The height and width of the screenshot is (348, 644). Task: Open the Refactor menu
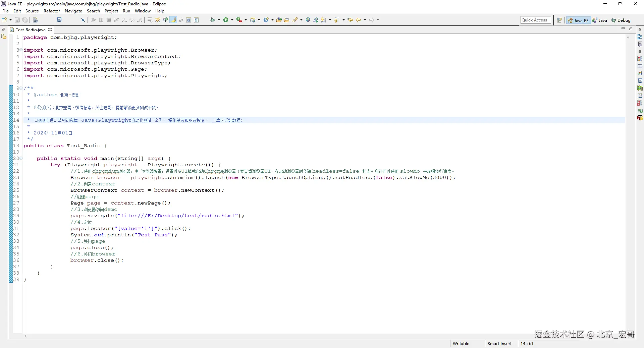pyautogui.click(x=52, y=11)
